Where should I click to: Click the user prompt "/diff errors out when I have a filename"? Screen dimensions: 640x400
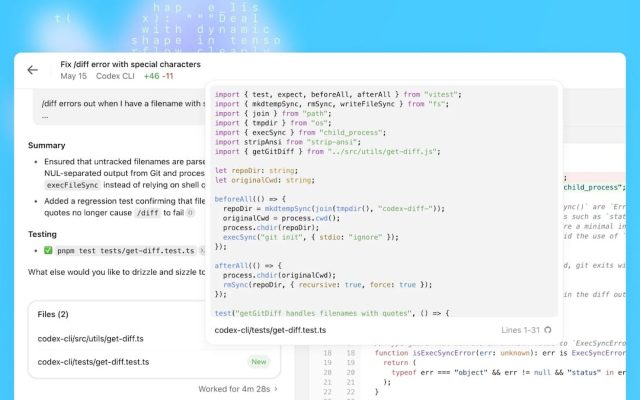point(123,104)
